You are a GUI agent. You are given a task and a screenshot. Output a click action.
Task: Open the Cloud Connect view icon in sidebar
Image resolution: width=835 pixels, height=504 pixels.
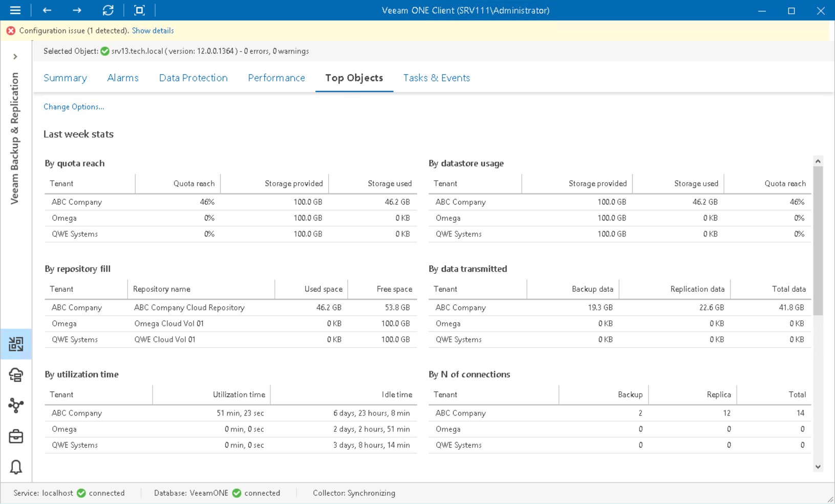pyautogui.click(x=16, y=375)
